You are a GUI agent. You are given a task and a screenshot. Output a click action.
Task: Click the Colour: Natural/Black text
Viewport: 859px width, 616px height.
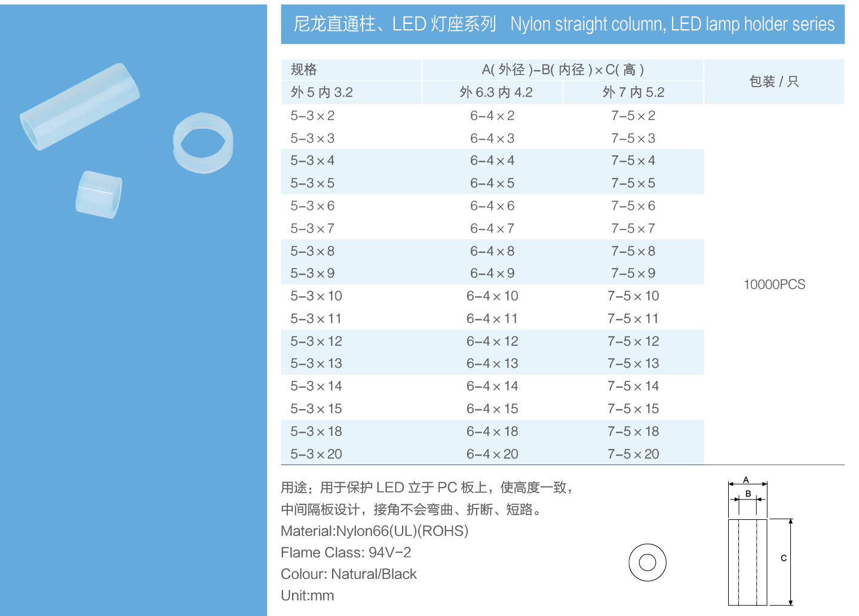349,574
